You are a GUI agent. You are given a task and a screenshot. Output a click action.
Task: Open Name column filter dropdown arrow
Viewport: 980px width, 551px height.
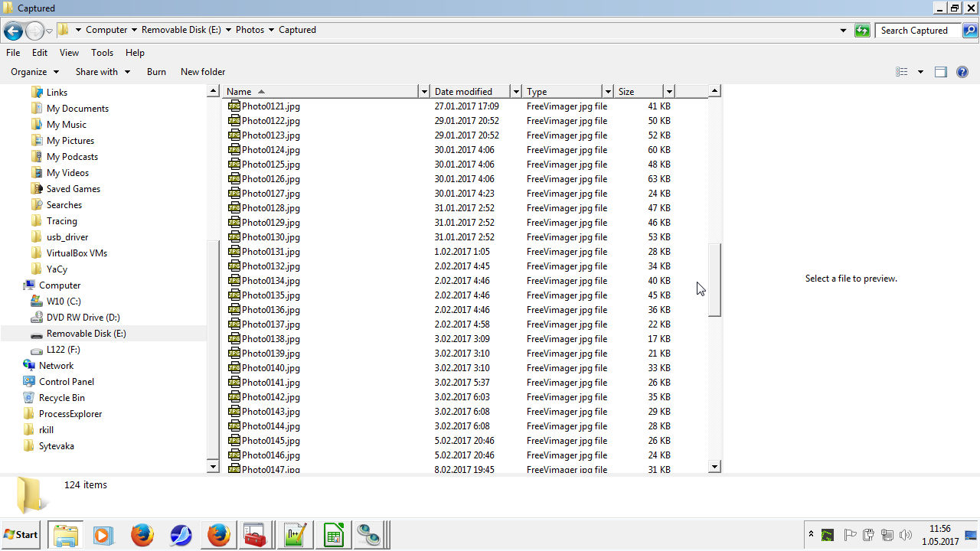424,92
